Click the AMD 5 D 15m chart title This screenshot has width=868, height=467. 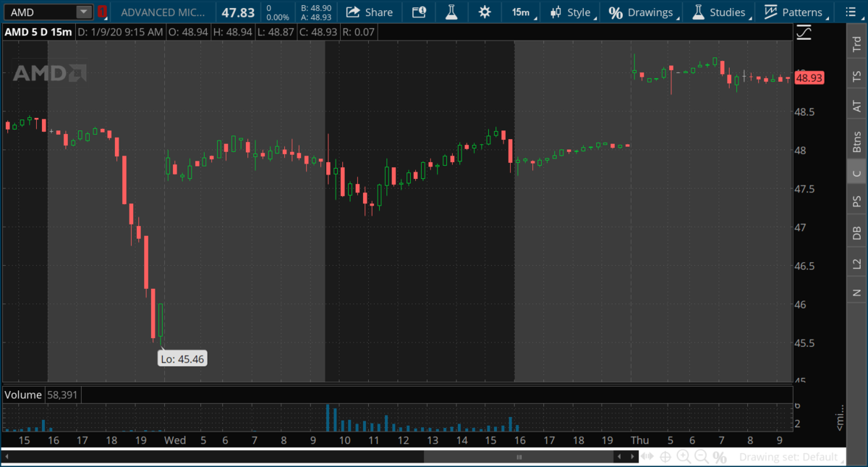pyautogui.click(x=38, y=32)
